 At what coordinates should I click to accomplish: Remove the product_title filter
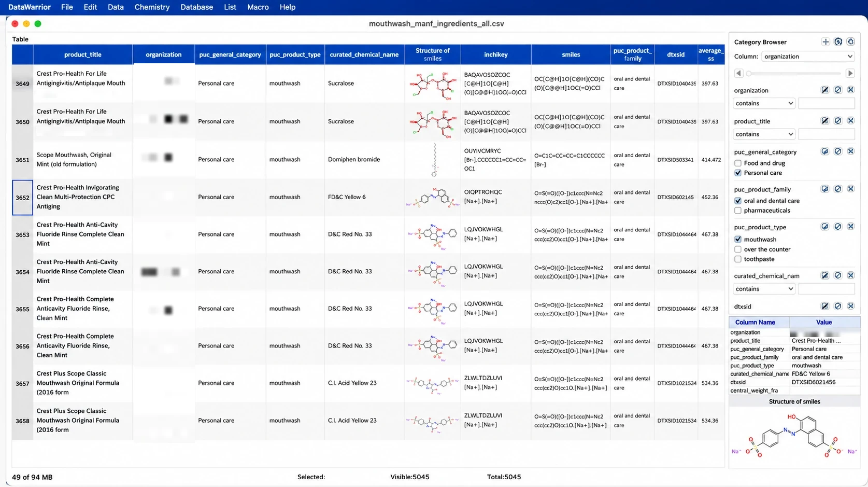850,121
